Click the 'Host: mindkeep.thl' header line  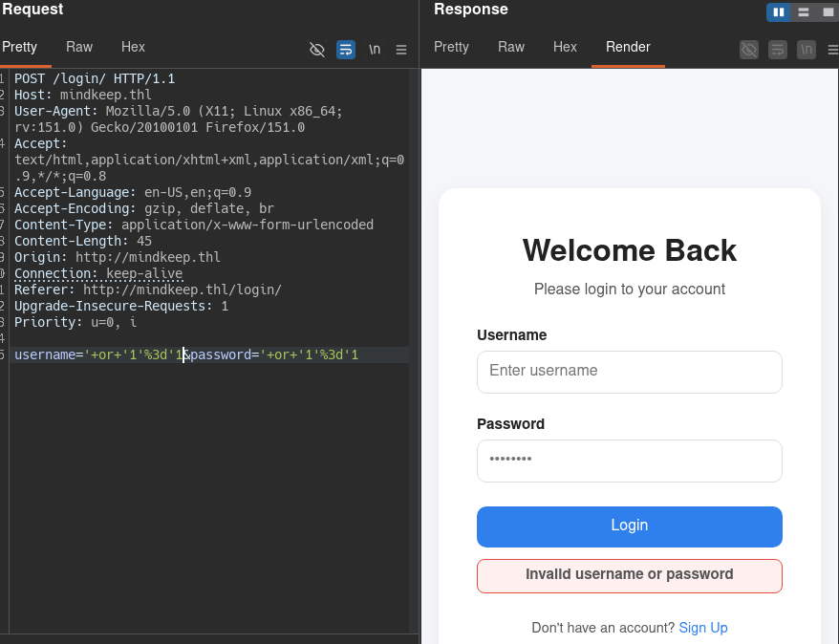tap(83, 96)
